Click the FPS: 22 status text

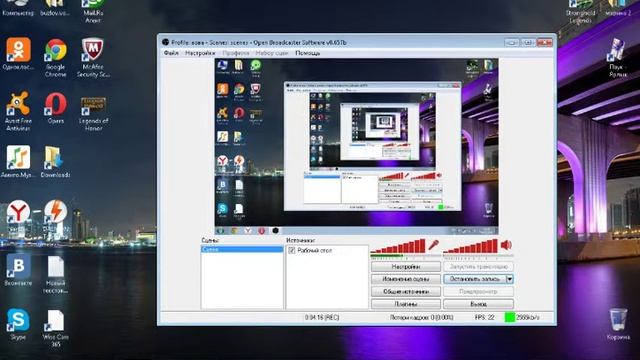click(484, 317)
